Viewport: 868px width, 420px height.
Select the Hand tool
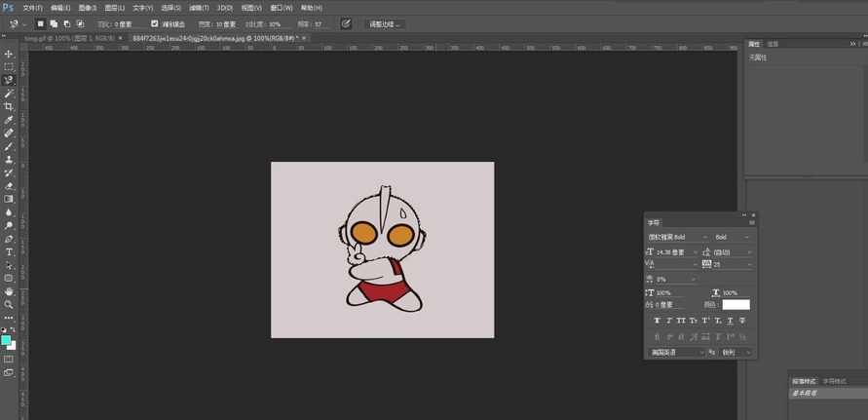click(x=9, y=291)
